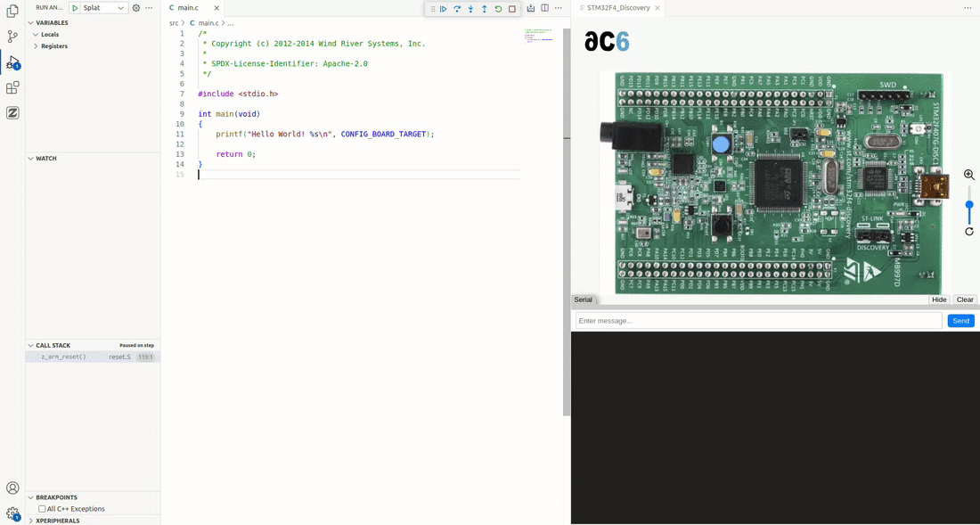Image resolution: width=980 pixels, height=525 pixels.
Task: Click the code minimap
Action: pos(539,35)
